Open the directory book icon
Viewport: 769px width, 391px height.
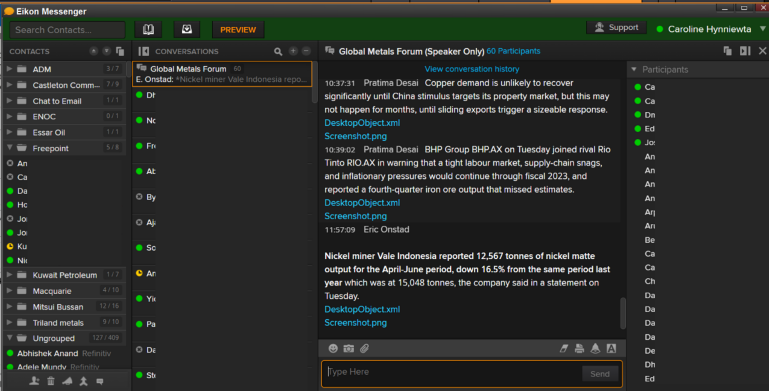pyautogui.click(x=148, y=29)
